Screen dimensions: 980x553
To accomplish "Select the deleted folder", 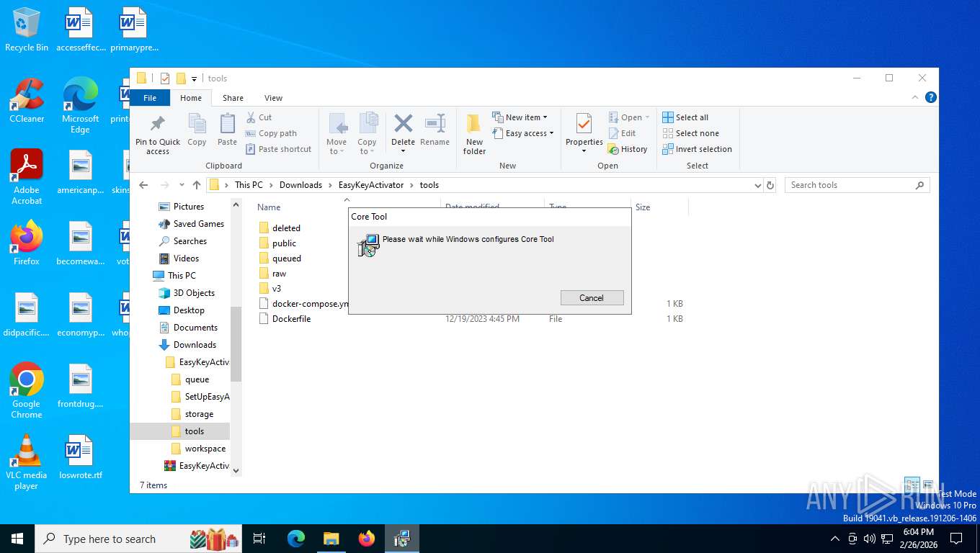I will 286,228.
